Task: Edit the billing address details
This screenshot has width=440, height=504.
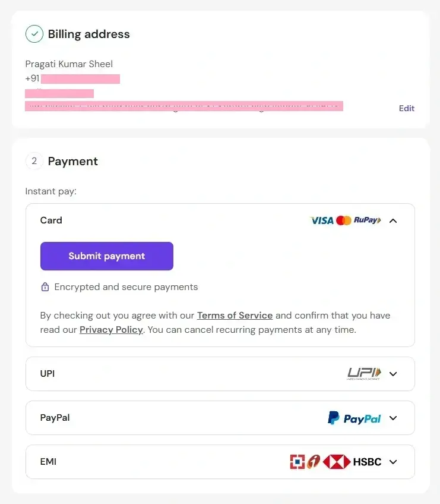Action: coord(406,108)
